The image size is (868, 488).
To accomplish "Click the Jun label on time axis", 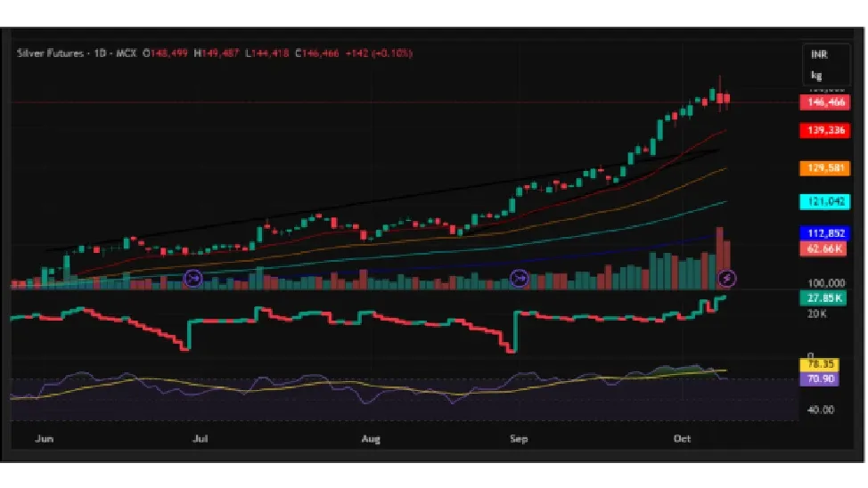I will [x=42, y=439].
